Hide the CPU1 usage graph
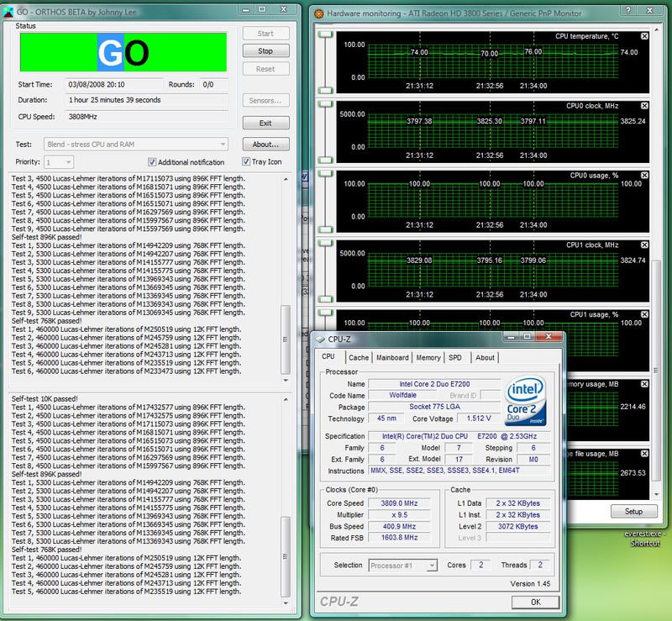Viewport: 672px width, 621px height. point(644,314)
